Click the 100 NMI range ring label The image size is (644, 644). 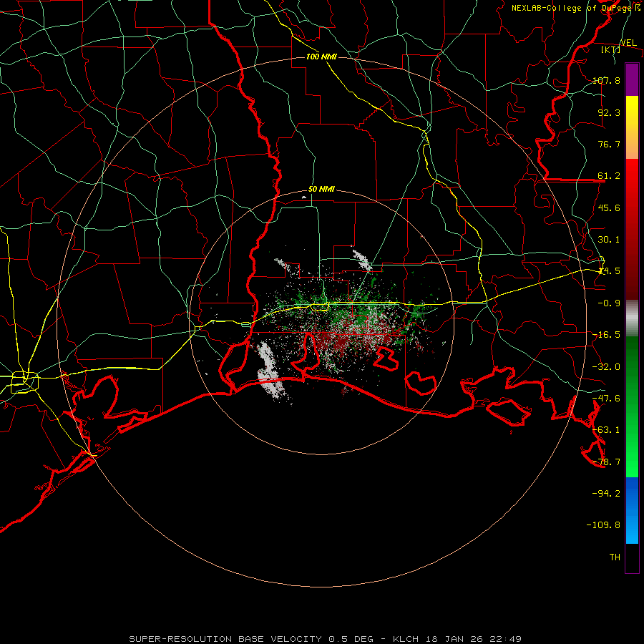pos(321,57)
